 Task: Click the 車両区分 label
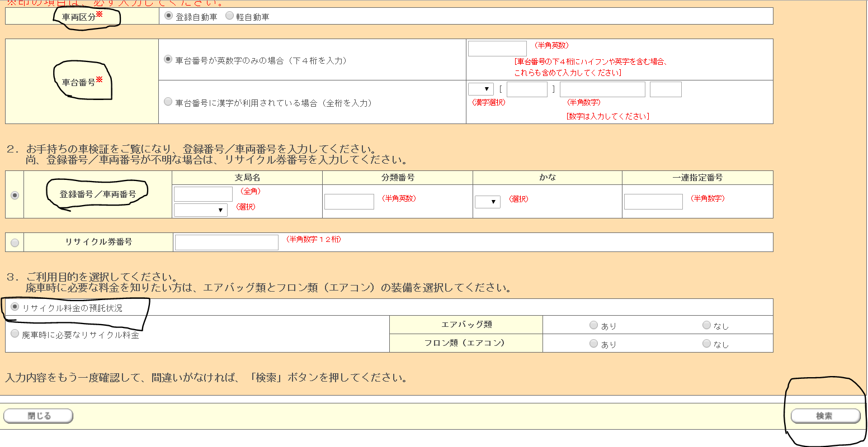click(79, 17)
